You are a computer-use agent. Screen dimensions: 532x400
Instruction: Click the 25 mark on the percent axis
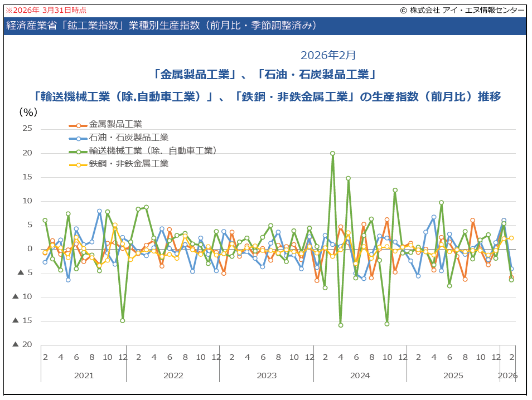pos(26,129)
